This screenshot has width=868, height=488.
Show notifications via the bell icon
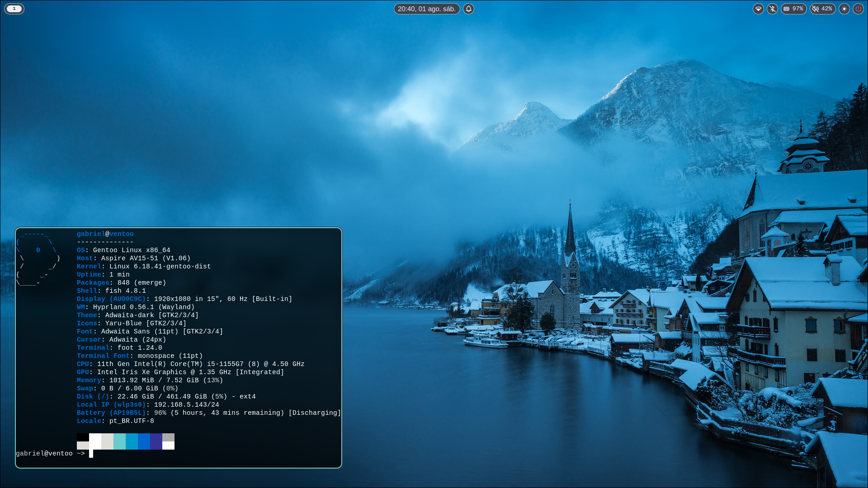click(x=468, y=9)
